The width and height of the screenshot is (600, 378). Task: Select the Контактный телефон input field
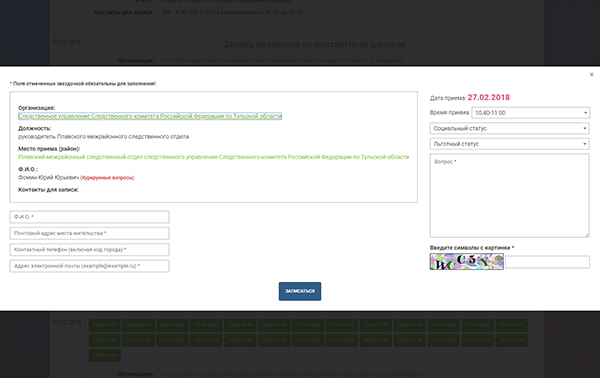point(90,250)
